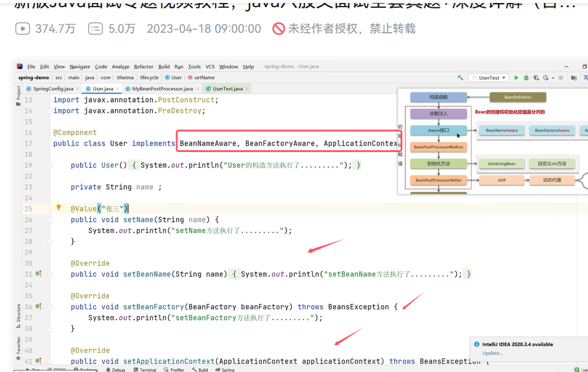The image size is (588, 372).
Task: Close the UserTest.java tab
Action: click(247, 89)
